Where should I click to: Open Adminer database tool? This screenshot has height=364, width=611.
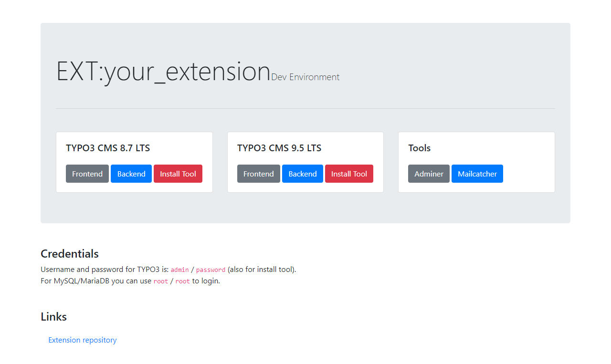(x=429, y=174)
